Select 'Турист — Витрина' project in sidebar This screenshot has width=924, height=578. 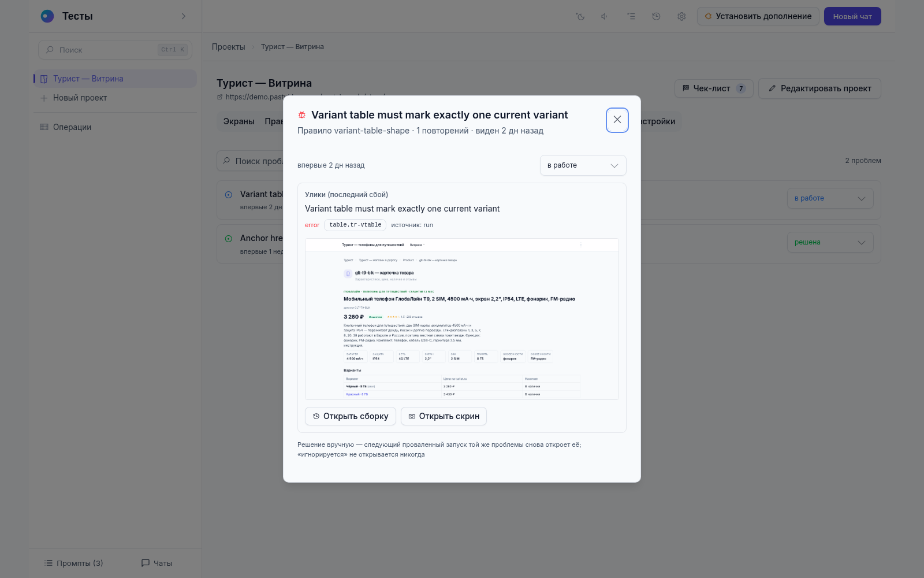[x=115, y=79]
